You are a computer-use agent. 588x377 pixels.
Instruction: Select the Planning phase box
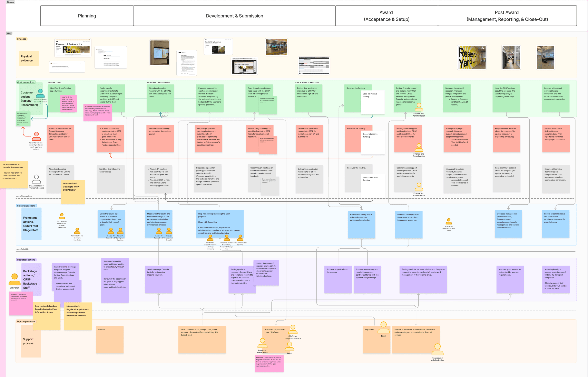coord(87,16)
